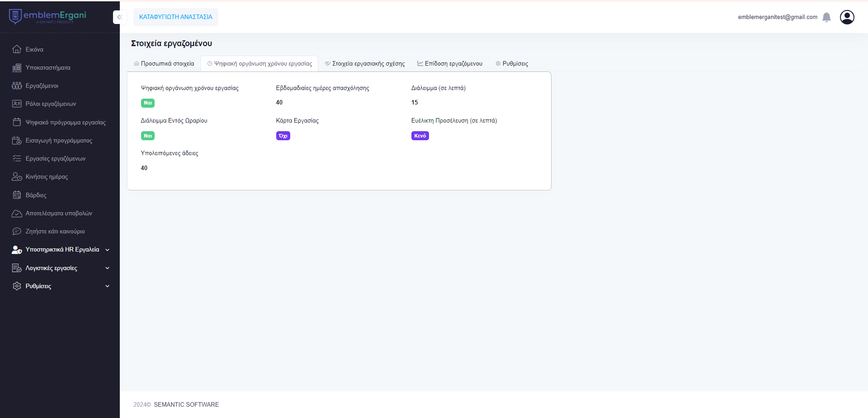The image size is (868, 418).
Task: Click the Ζητήστε κάτι καινούριο chat icon
Action: 17,232
